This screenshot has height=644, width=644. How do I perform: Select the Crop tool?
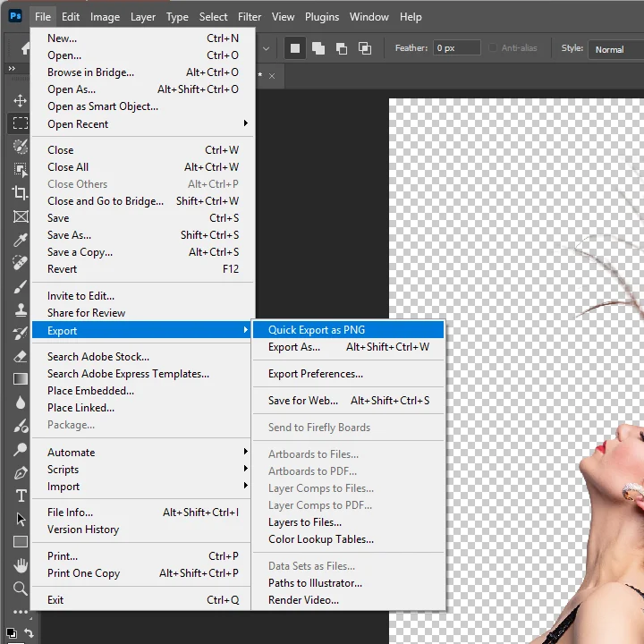(x=20, y=192)
